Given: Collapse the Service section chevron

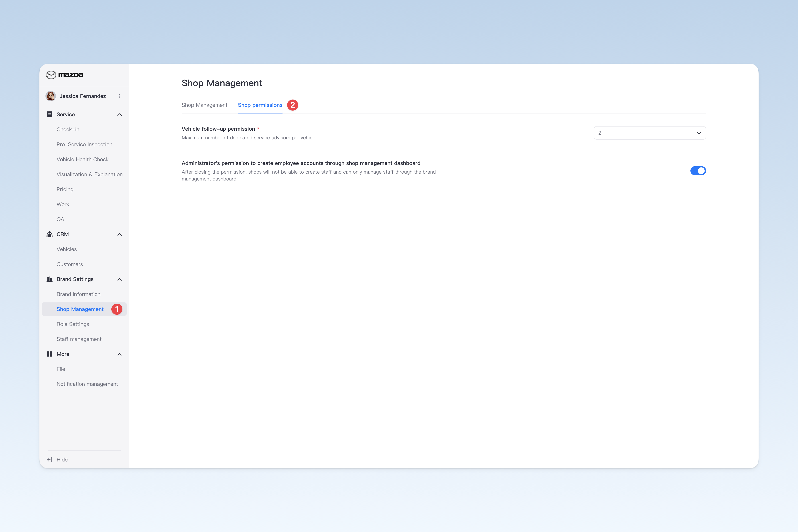Looking at the screenshot, I should point(119,115).
